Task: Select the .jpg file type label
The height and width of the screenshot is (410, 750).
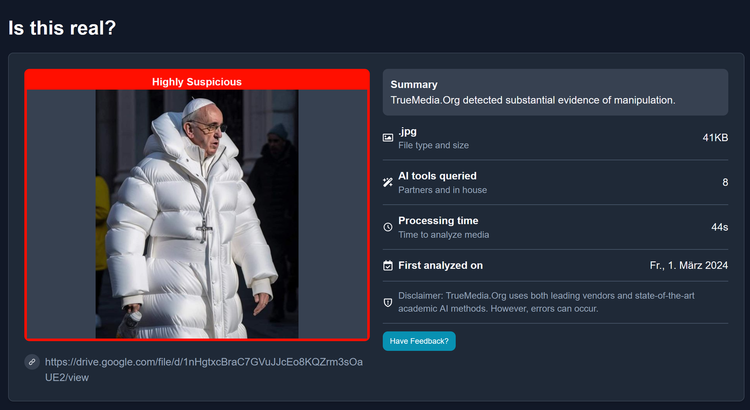Action: tap(407, 132)
